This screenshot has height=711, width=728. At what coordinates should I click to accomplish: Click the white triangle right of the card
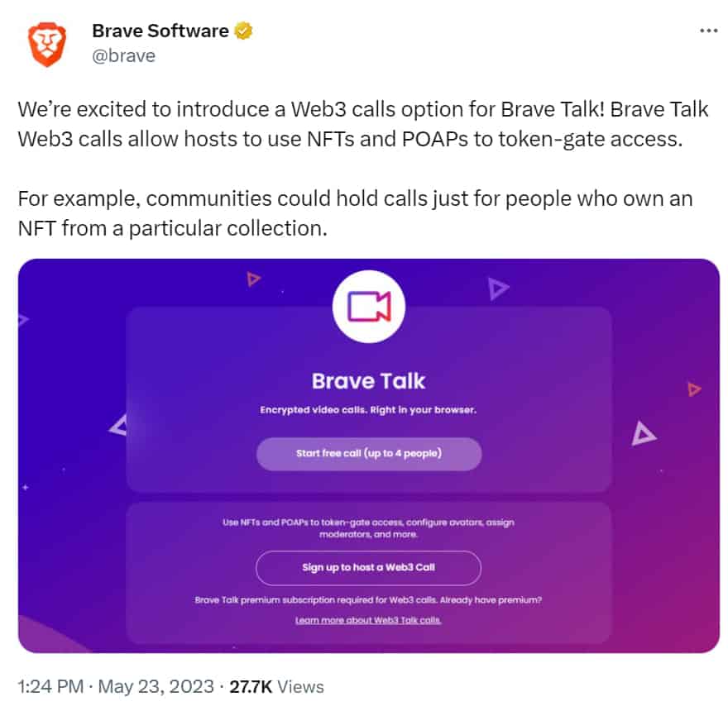[x=643, y=434]
